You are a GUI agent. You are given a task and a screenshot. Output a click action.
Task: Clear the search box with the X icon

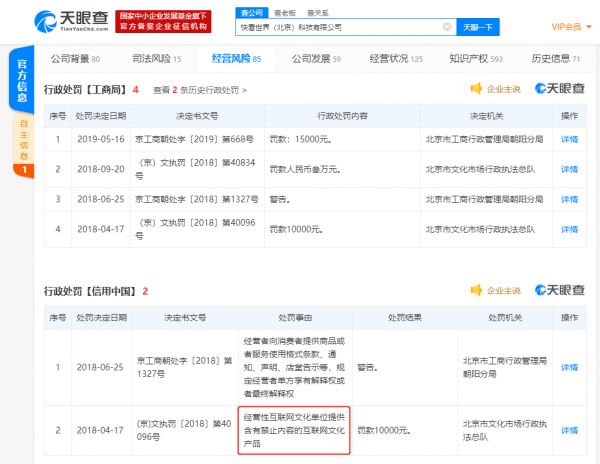point(446,26)
